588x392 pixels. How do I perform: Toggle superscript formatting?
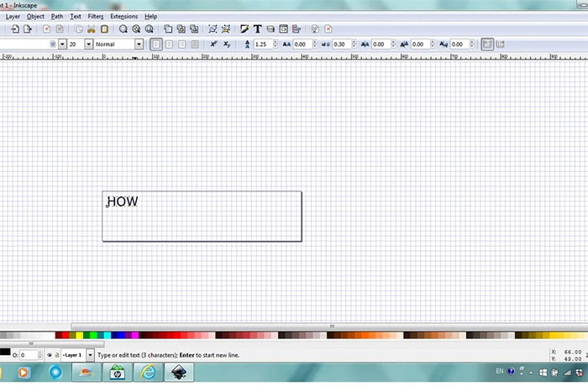(x=213, y=44)
